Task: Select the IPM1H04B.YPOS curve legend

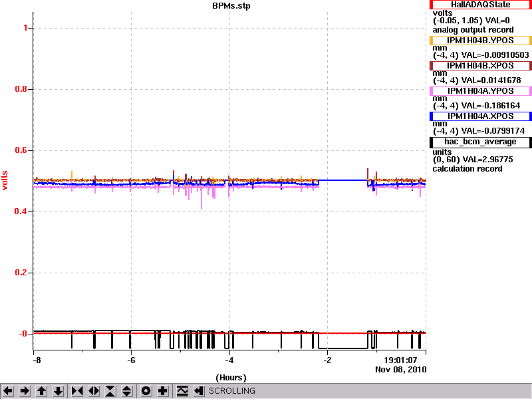Action: (480, 41)
